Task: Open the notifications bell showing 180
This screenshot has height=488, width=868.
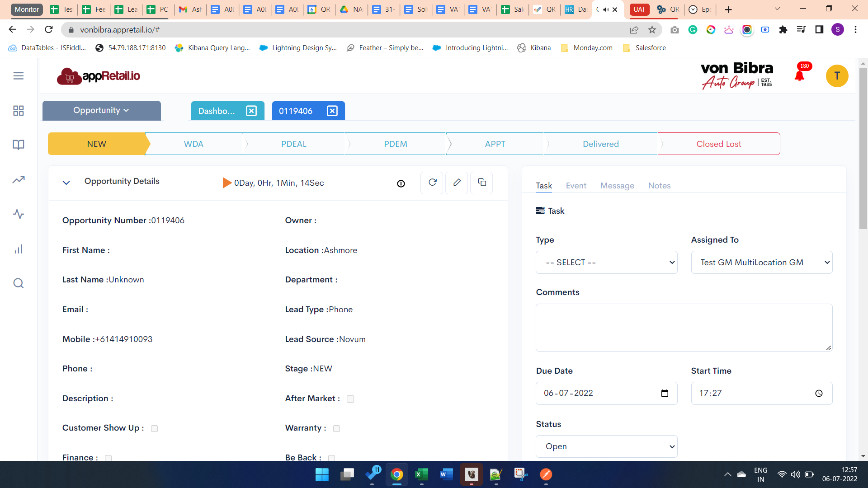Action: [x=799, y=75]
